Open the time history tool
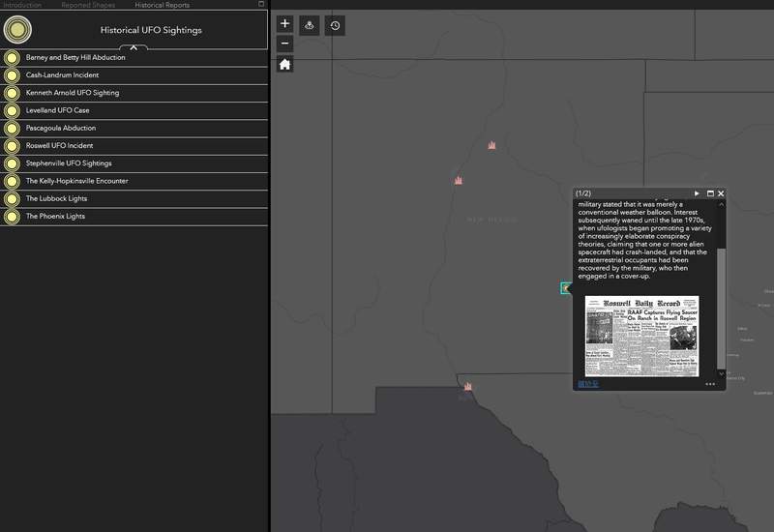The height and width of the screenshot is (532, 774). [335, 25]
